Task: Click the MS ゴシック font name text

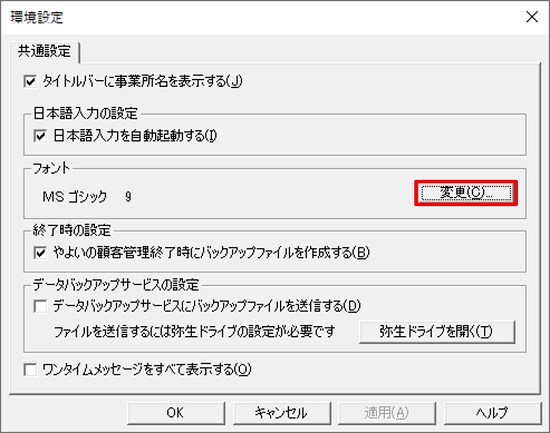Action: [75, 196]
